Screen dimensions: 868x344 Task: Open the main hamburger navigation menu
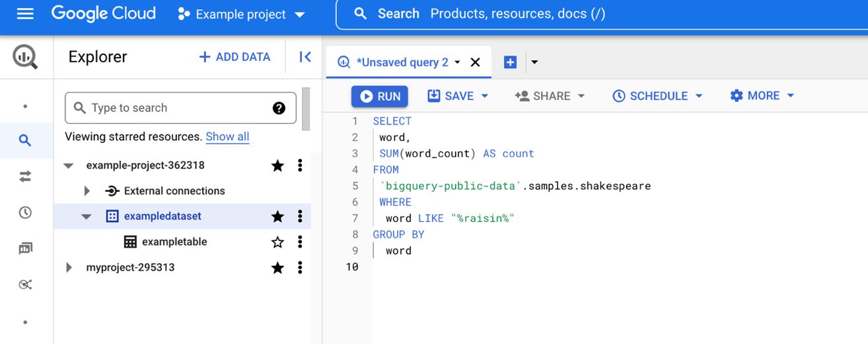25,14
